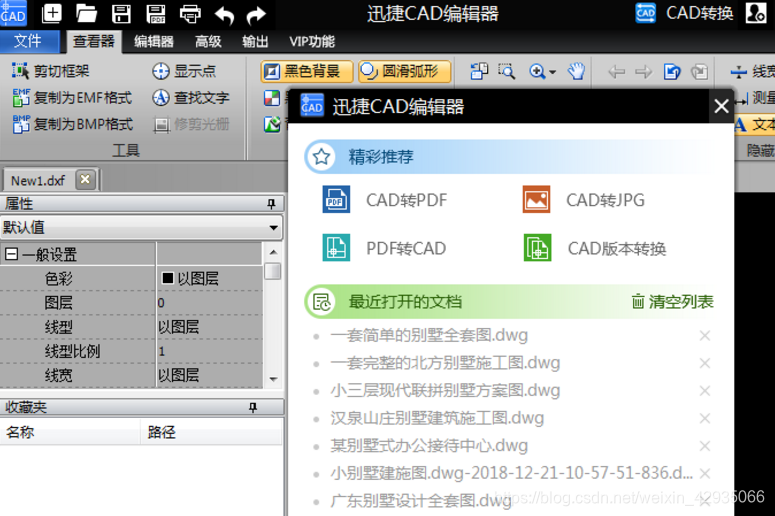
Task: Select the 剪切框架 tool
Action: 51,71
